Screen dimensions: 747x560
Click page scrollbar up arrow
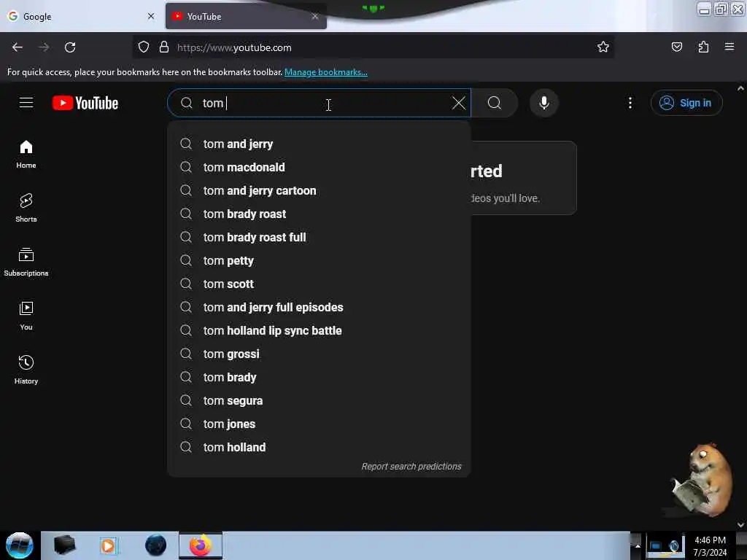(x=740, y=88)
